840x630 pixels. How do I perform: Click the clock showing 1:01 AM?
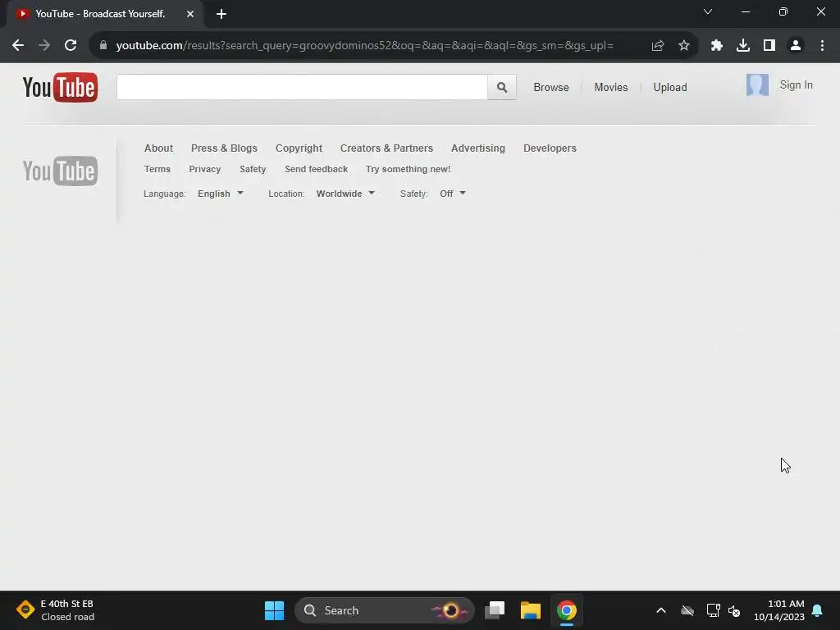[779, 610]
